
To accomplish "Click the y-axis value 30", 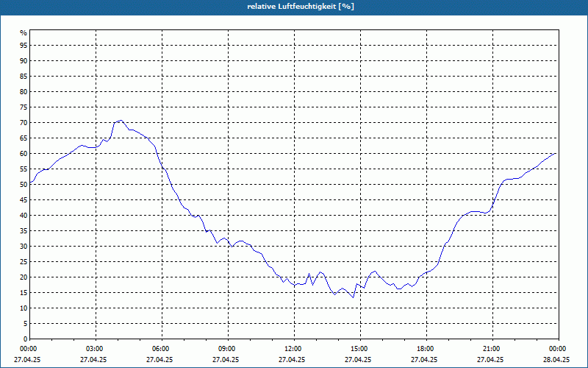I will (x=24, y=247).
